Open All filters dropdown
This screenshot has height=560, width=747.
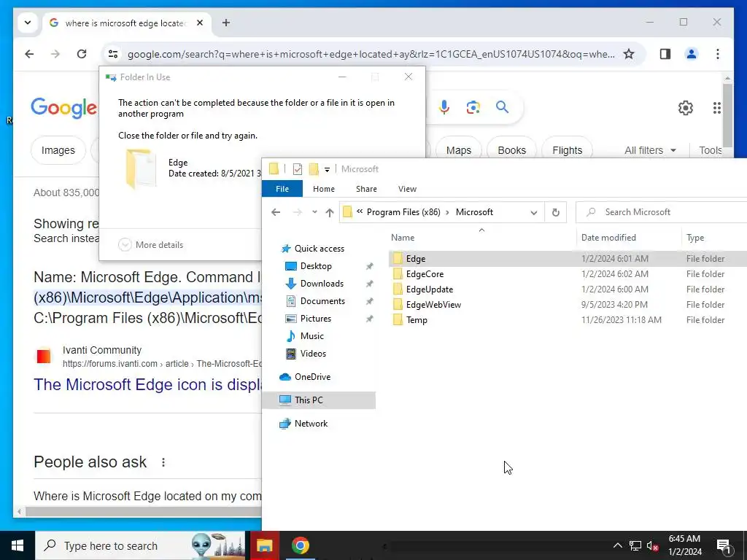click(650, 150)
